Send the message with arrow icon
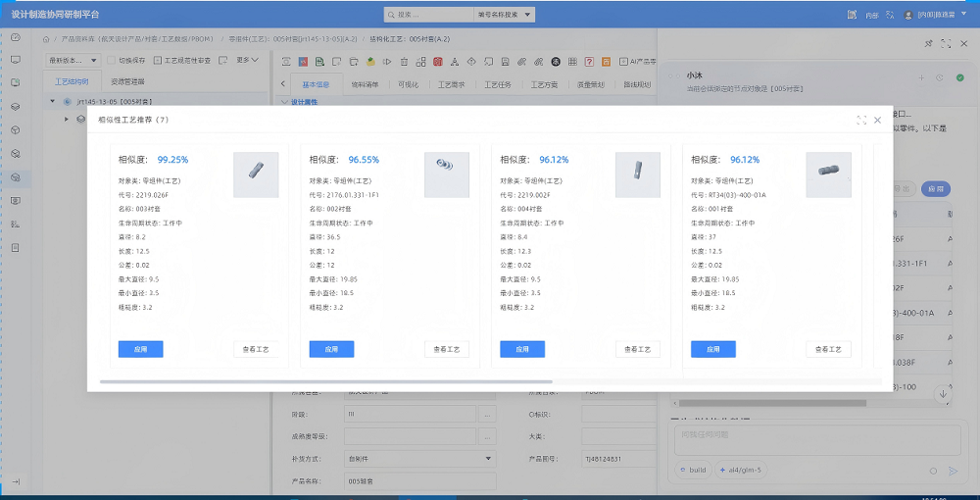 pos(954,471)
